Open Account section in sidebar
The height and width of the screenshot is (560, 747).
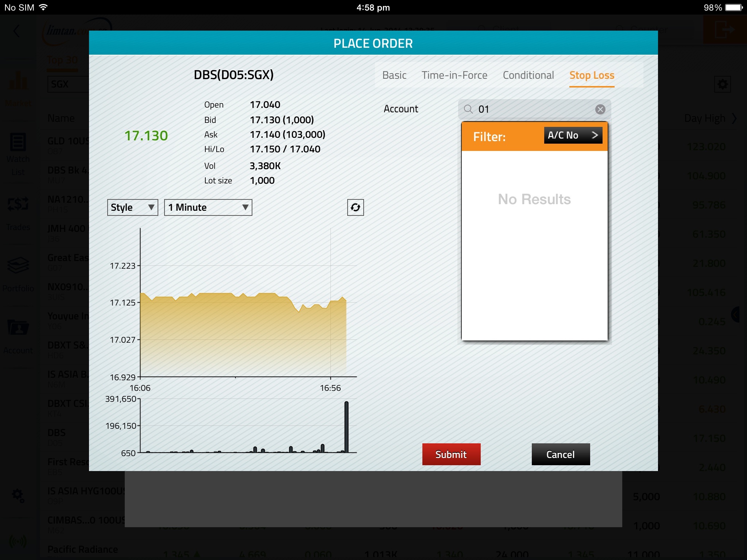coord(18,336)
